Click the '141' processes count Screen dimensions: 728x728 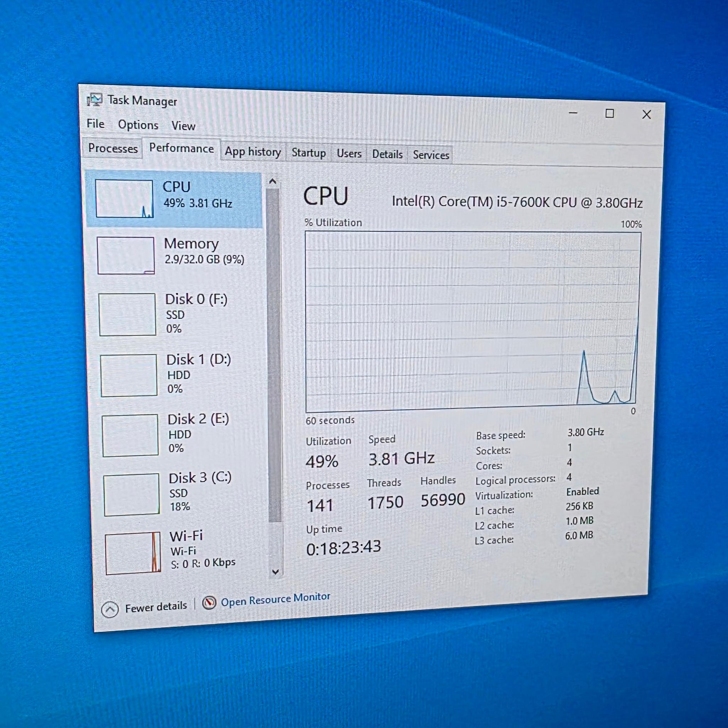click(320, 506)
